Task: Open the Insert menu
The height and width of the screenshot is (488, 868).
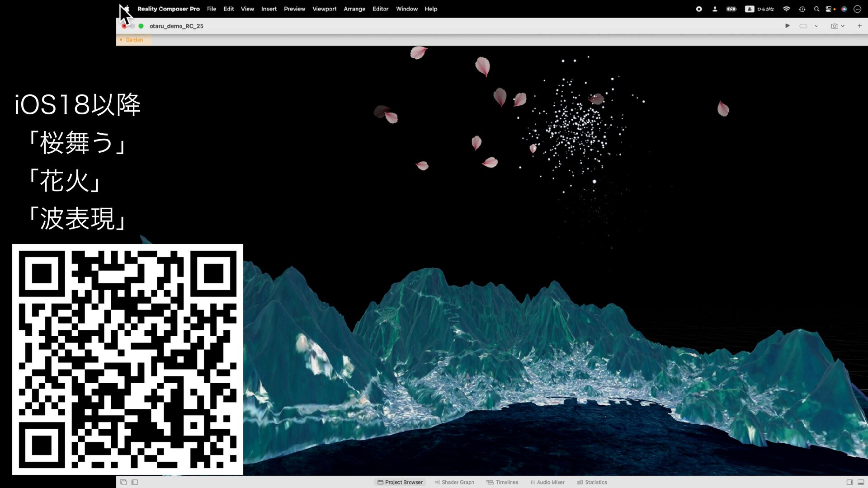Action: point(269,9)
